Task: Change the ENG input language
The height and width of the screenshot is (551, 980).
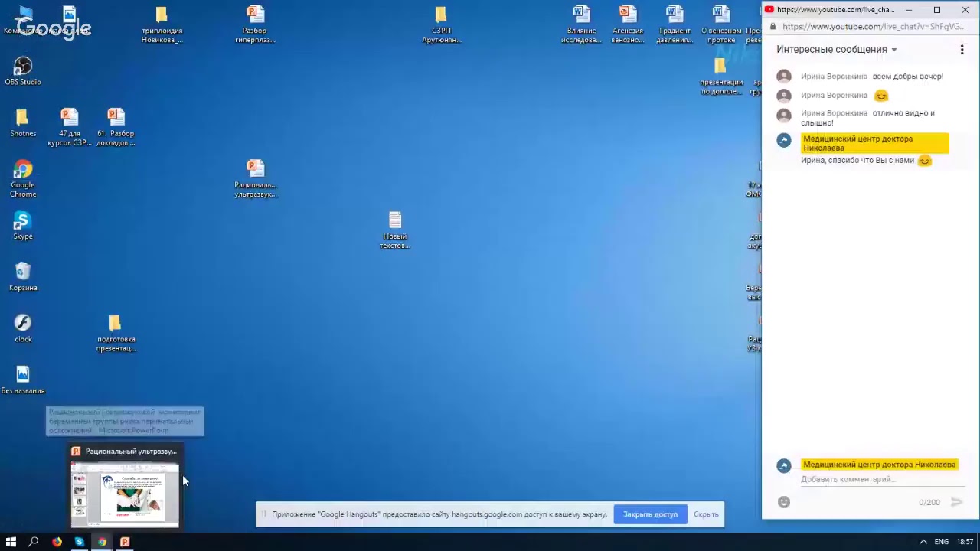Action: (x=941, y=542)
